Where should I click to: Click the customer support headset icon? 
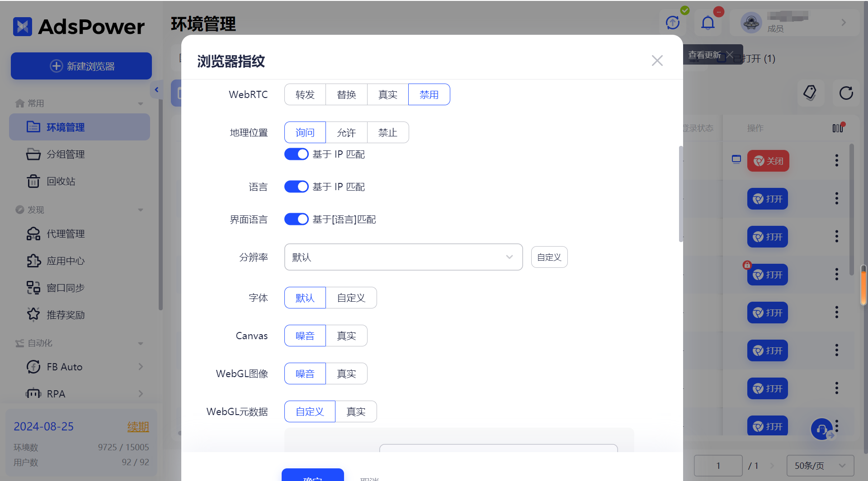pos(822,429)
